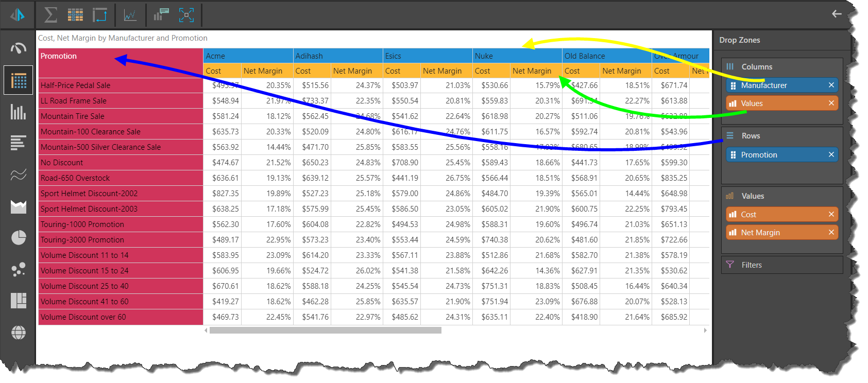
Task: Click the Adihash column header
Action: coord(338,56)
